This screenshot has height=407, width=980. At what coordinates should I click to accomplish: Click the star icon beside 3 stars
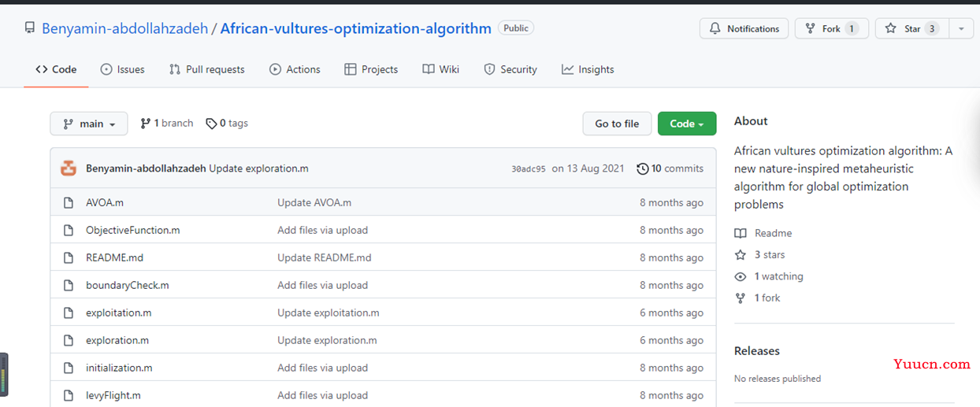point(741,255)
